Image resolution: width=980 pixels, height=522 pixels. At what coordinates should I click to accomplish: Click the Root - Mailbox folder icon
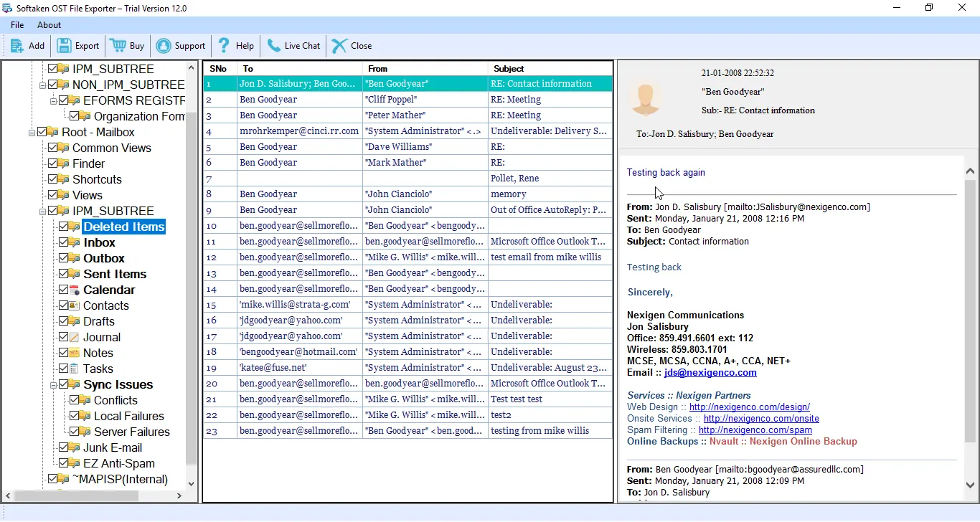(53, 132)
